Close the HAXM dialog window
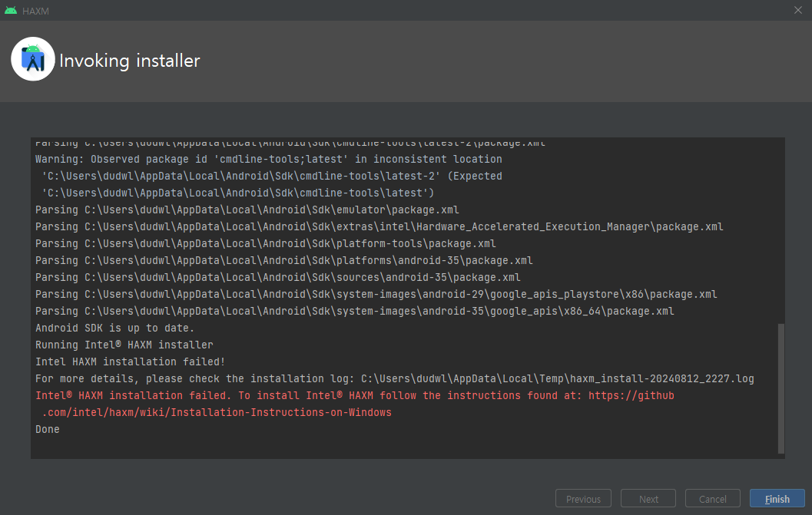812x515 pixels. tap(798, 10)
